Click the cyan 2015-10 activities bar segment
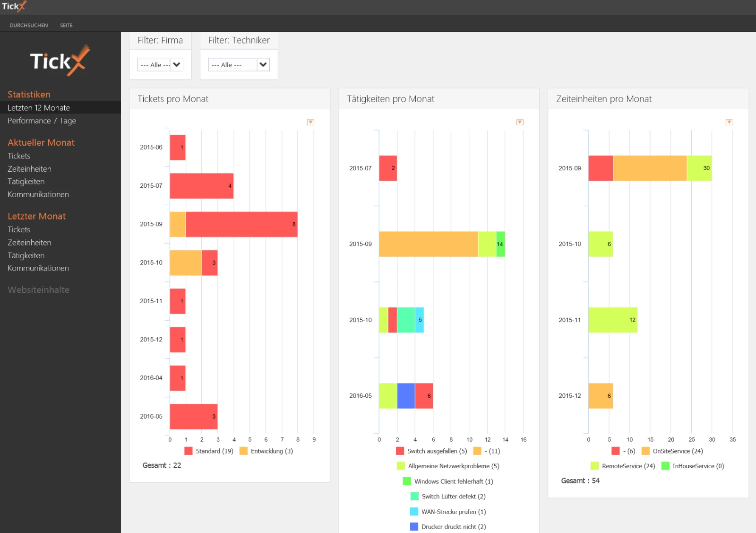 [420, 320]
